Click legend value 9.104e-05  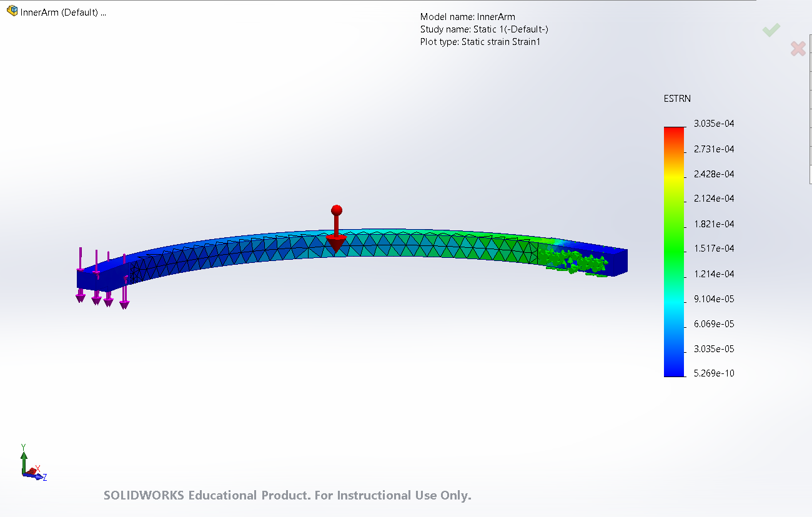pos(714,298)
